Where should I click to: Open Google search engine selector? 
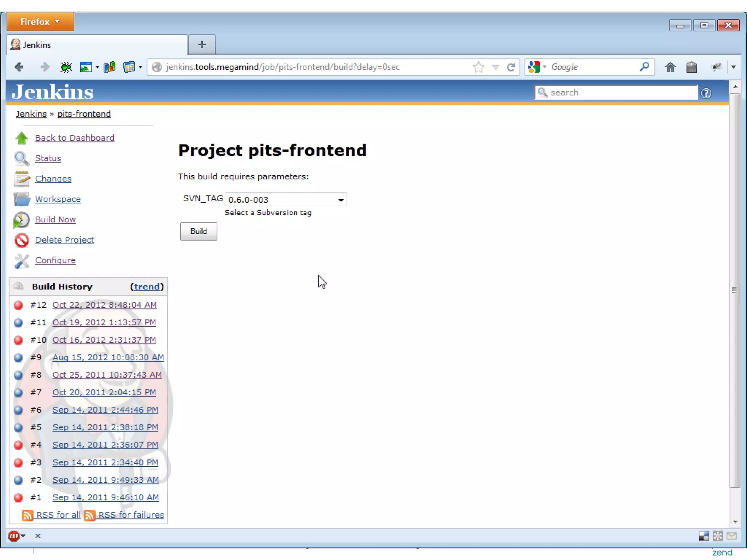click(x=537, y=67)
